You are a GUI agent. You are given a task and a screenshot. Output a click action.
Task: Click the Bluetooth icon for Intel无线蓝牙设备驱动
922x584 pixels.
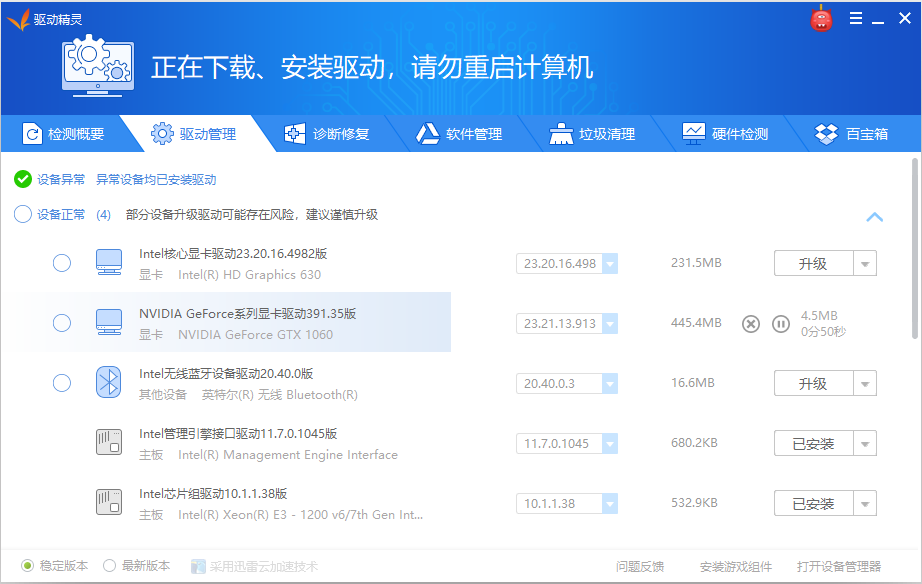pos(108,383)
